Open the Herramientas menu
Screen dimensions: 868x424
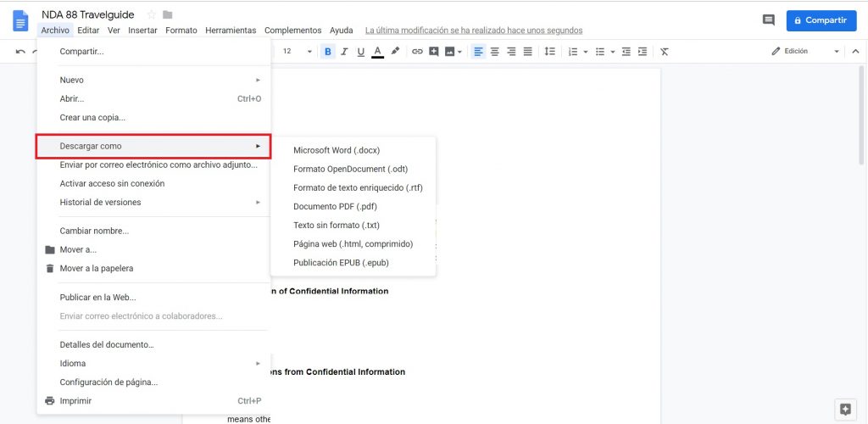click(231, 31)
